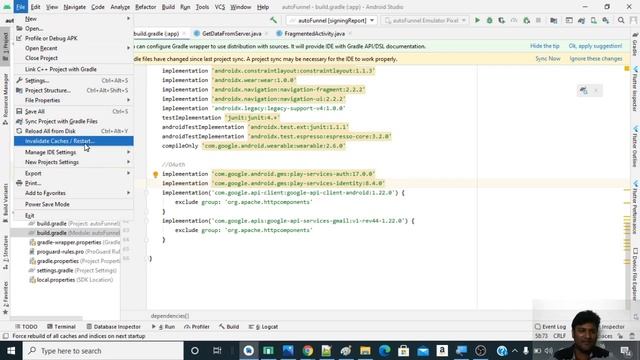The image size is (640, 360).
Task: Open the Favorites side panel tab
Action: click(x=5, y=298)
